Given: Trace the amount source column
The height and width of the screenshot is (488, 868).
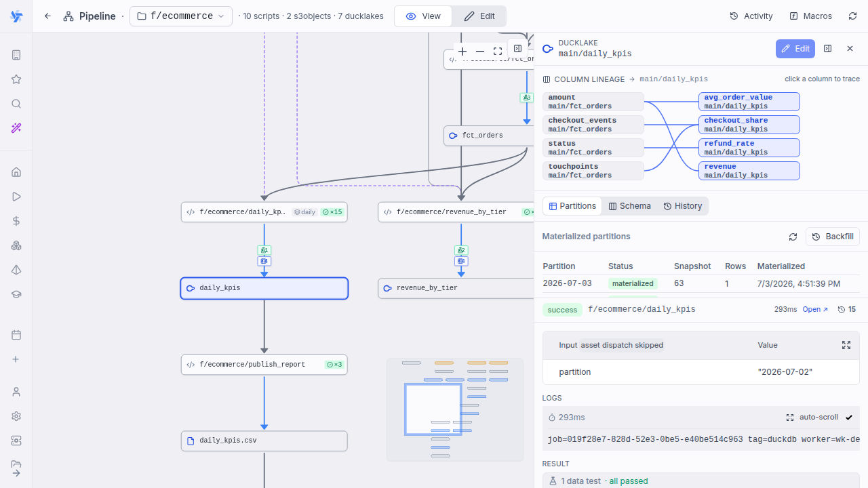Looking at the screenshot, I should (x=593, y=102).
